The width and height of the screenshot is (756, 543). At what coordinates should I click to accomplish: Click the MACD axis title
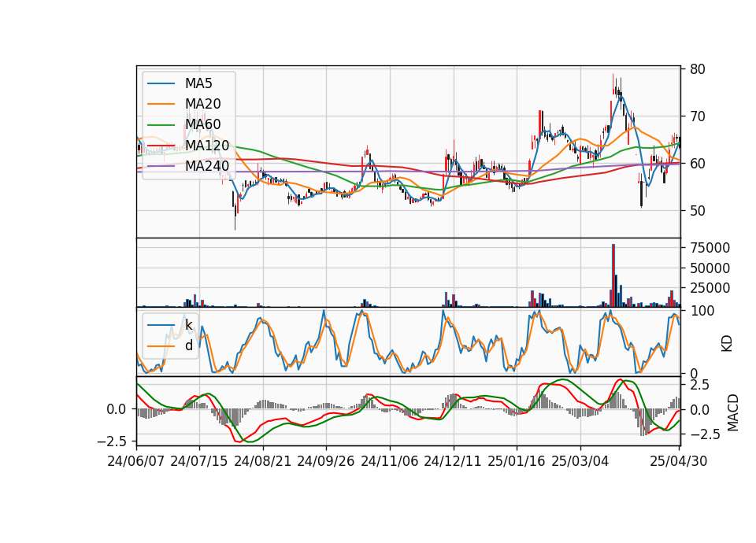click(733, 412)
